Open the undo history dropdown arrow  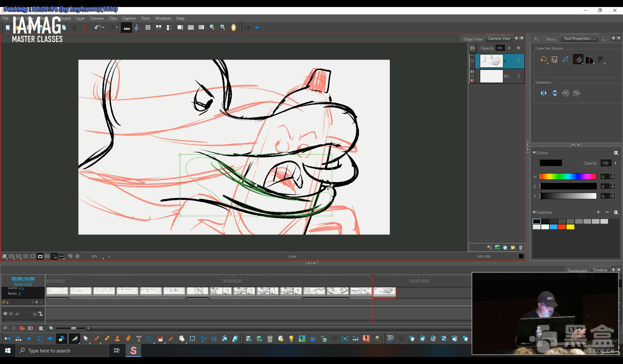[103, 27]
